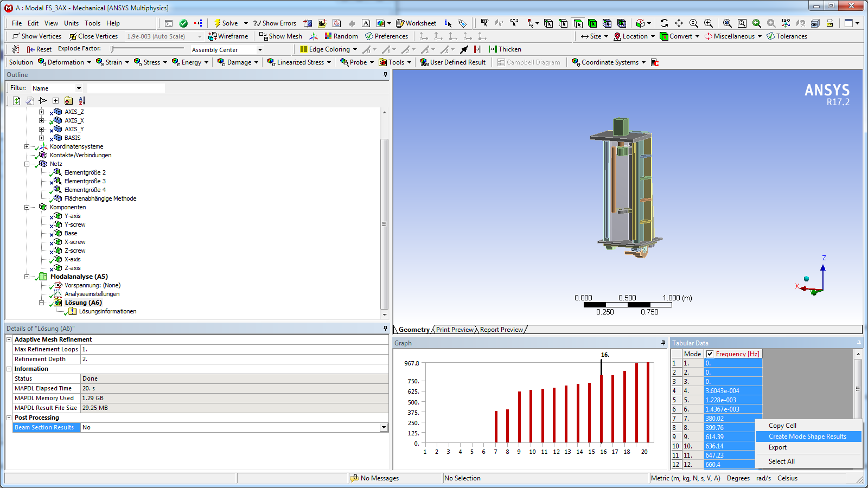The width and height of the screenshot is (868, 488).
Task: Click the Explode Factor slider handle
Action: coord(112,49)
